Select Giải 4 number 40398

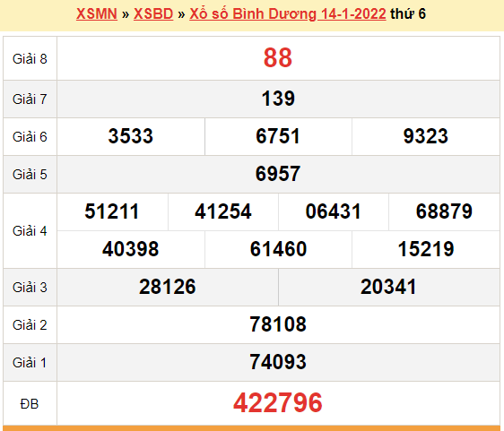pyautogui.click(x=131, y=249)
